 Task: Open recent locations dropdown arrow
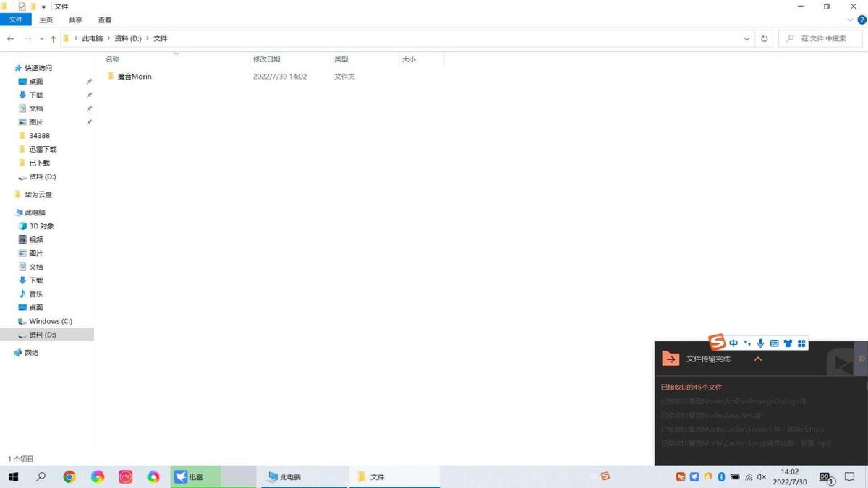42,38
